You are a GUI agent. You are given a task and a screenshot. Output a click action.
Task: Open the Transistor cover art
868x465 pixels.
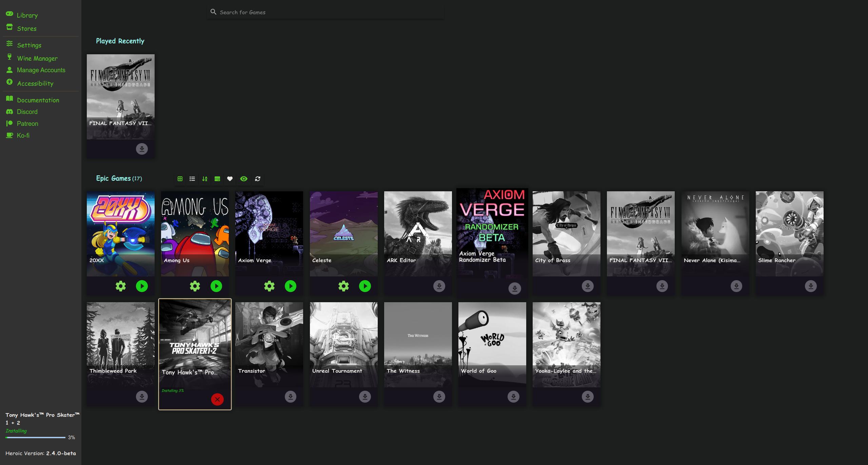269,345
